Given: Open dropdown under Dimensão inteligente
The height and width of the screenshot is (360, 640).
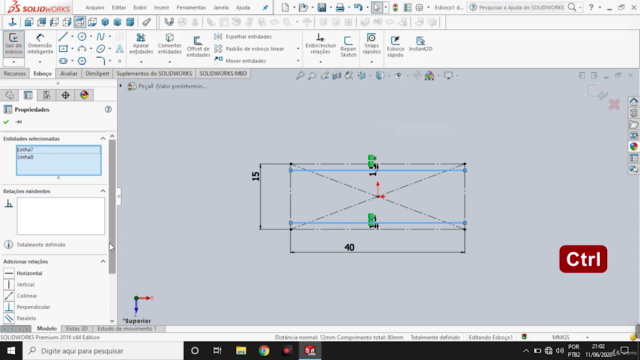Looking at the screenshot, I should pos(40,62).
